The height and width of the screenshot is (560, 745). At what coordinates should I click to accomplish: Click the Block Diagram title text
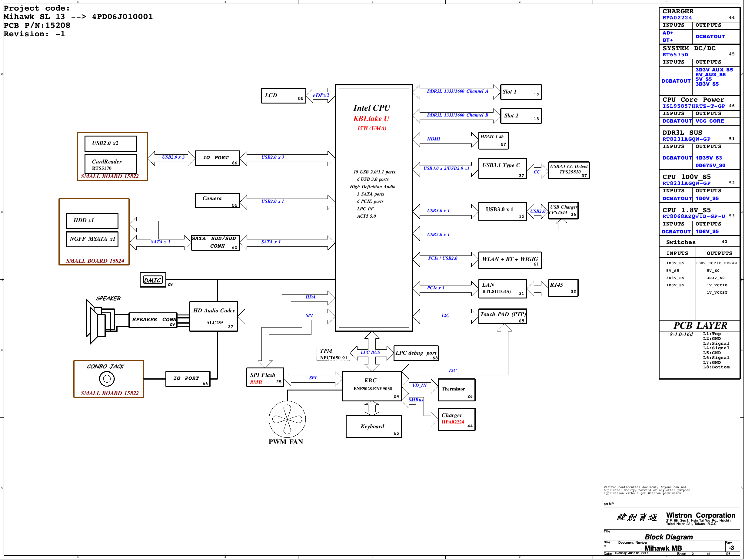669,537
